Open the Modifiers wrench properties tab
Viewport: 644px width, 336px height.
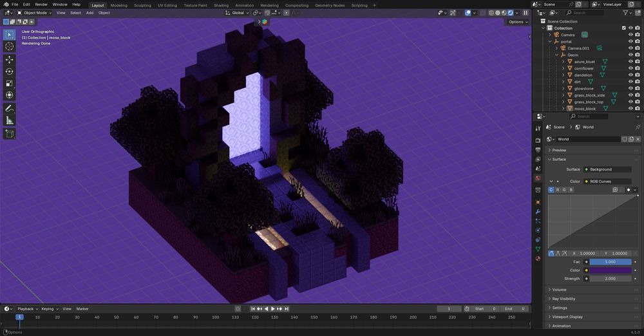(x=538, y=212)
